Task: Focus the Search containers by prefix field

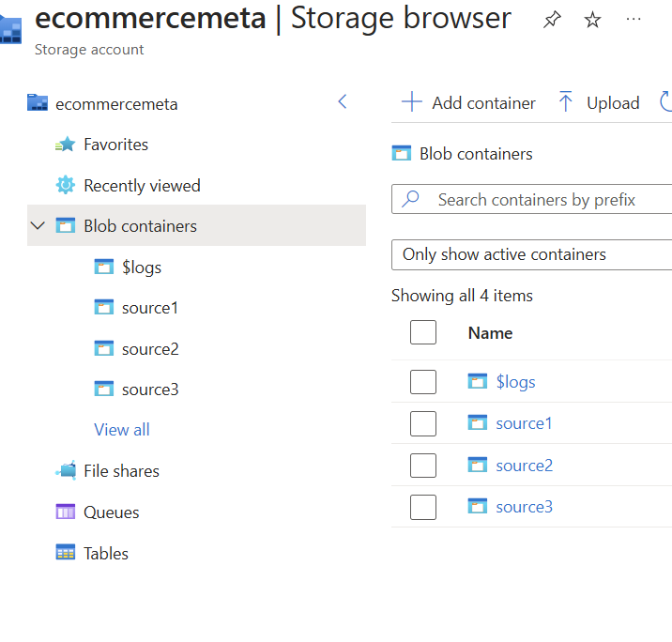Action: coord(531,199)
